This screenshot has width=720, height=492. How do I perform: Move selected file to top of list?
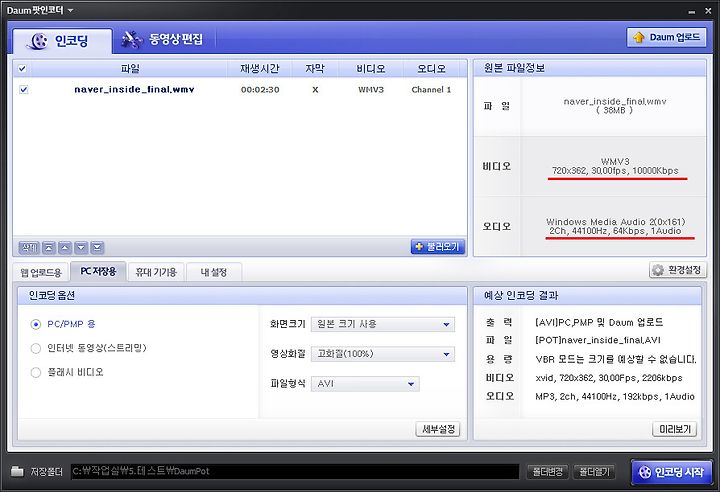pyautogui.click(x=49, y=248)
